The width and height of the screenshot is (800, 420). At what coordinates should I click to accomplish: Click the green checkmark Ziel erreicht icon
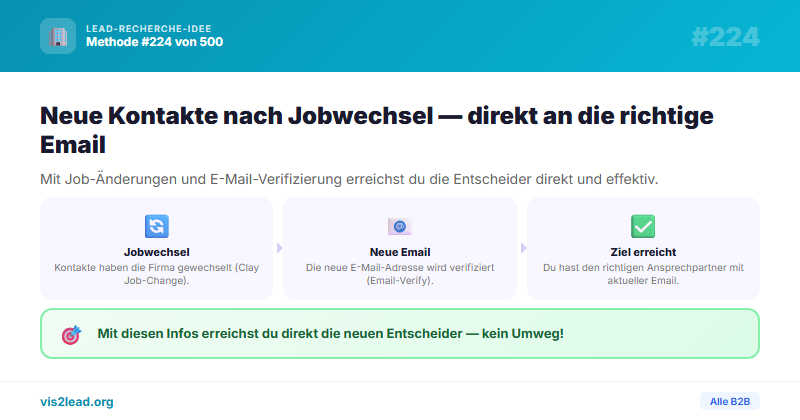[643, 226]
